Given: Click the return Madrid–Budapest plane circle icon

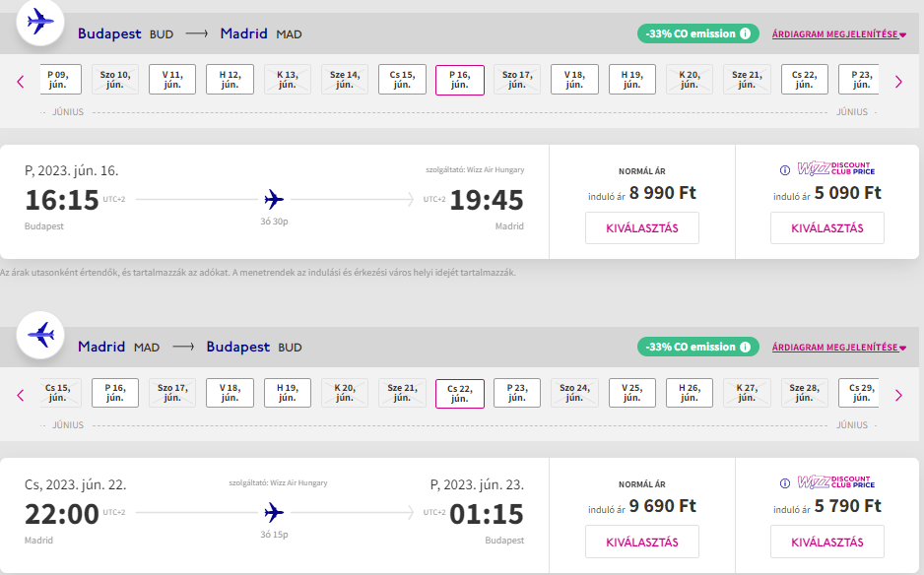Looking at the screenshot, I should pyautogui.click(x=40, y=335).
